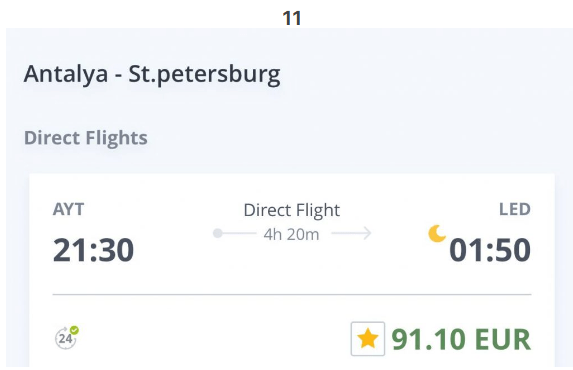The height and width of the screenshot is (370, 573).
Task: Click the yellow star favorite icon
Action: [x=368, y=338]
